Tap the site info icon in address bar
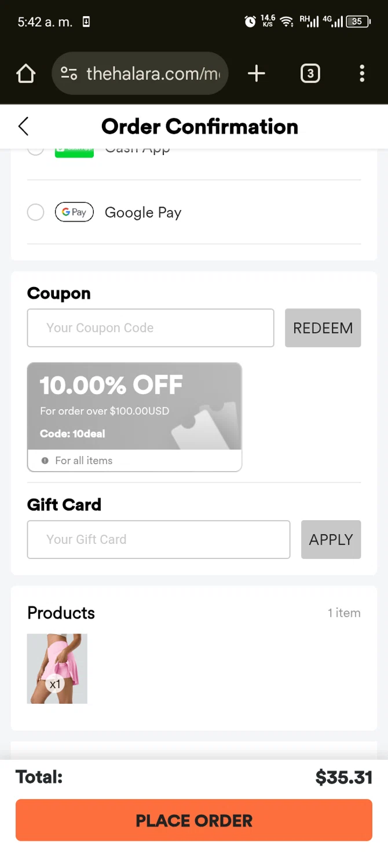 pyautogui.click(x=69, y=73)
